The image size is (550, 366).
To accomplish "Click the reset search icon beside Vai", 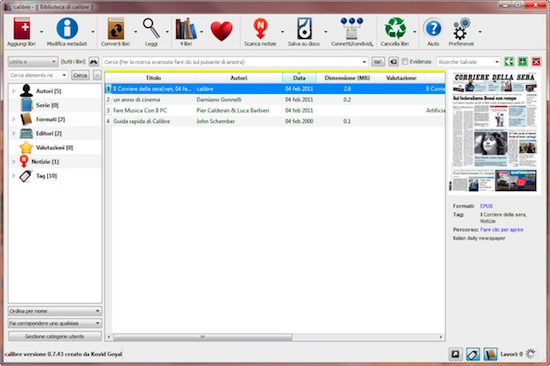I will point(394,62).
